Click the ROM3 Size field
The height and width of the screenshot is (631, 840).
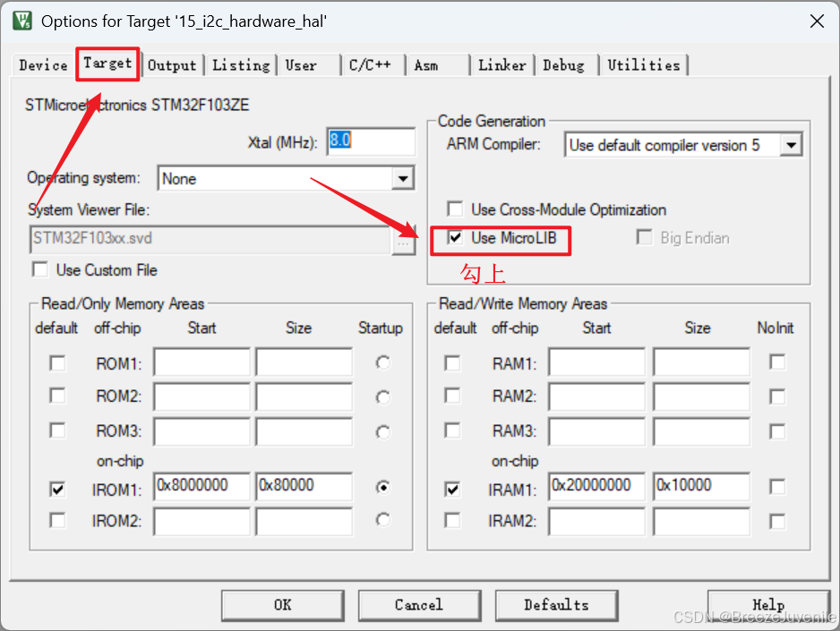[304, 431]
